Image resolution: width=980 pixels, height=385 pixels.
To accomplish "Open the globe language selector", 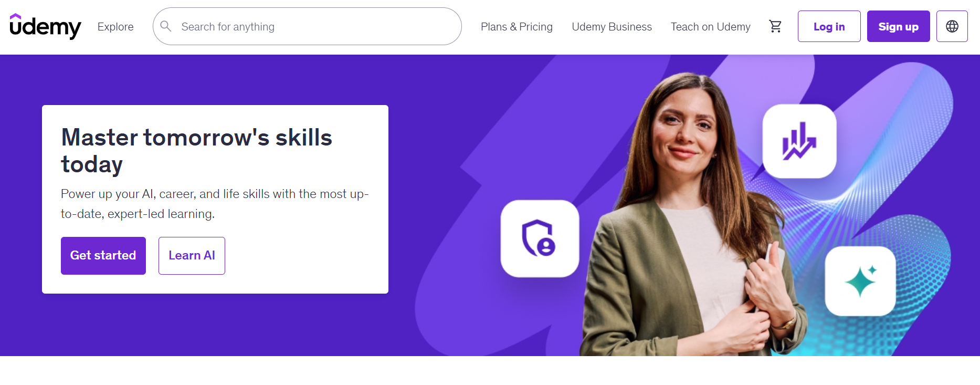I will click(x=952, y=26).
